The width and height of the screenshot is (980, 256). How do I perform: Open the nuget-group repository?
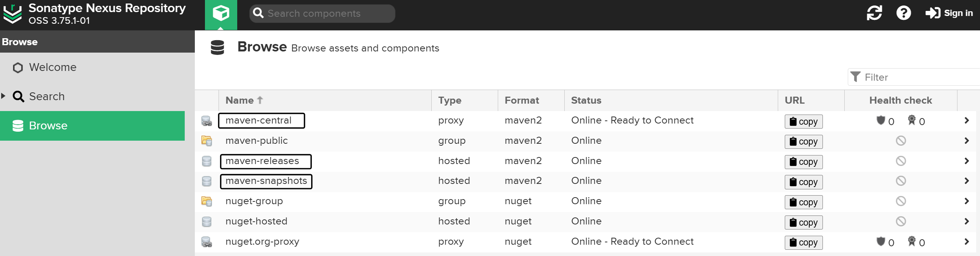[254, 201]
